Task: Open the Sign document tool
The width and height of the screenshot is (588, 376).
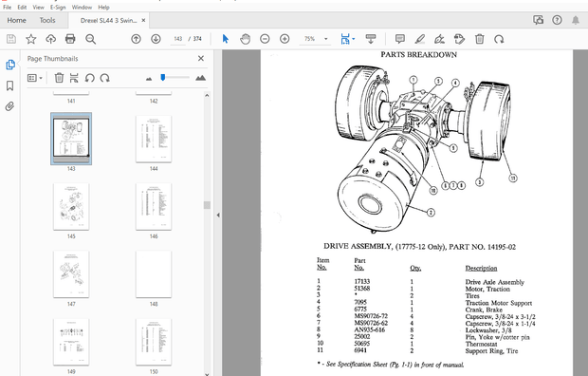Action: pos(439,39)
